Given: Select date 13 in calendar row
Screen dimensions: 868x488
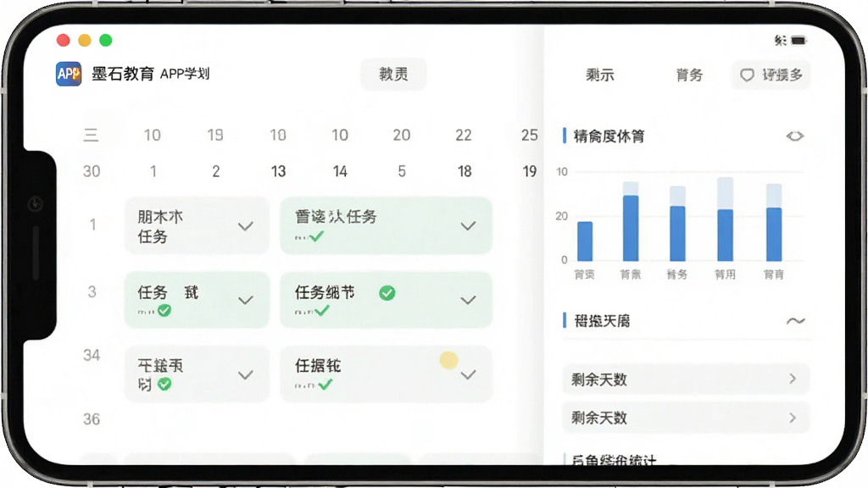Looking at the screenshot, I should tap(278, 171).
